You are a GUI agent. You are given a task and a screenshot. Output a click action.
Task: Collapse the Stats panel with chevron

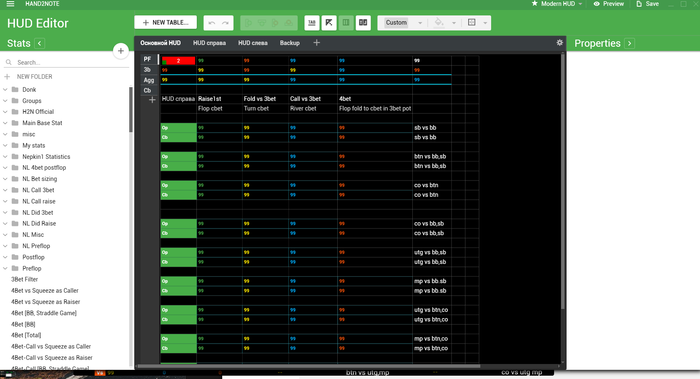click(39, 43)
